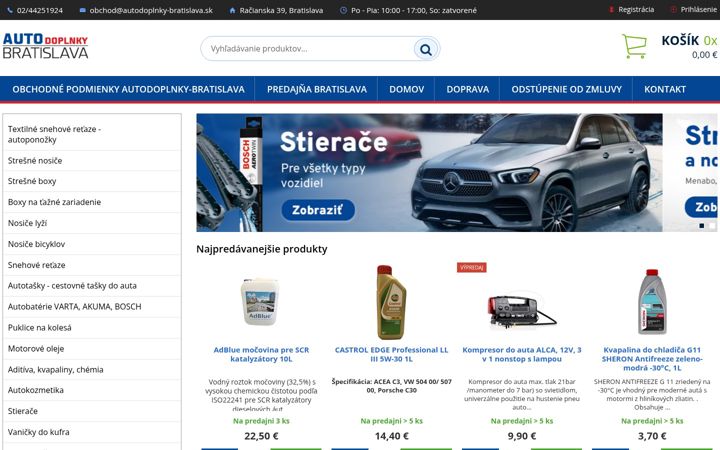Click the email envelope icon
This screenshot has width=720, height=450.
(83, 10)
